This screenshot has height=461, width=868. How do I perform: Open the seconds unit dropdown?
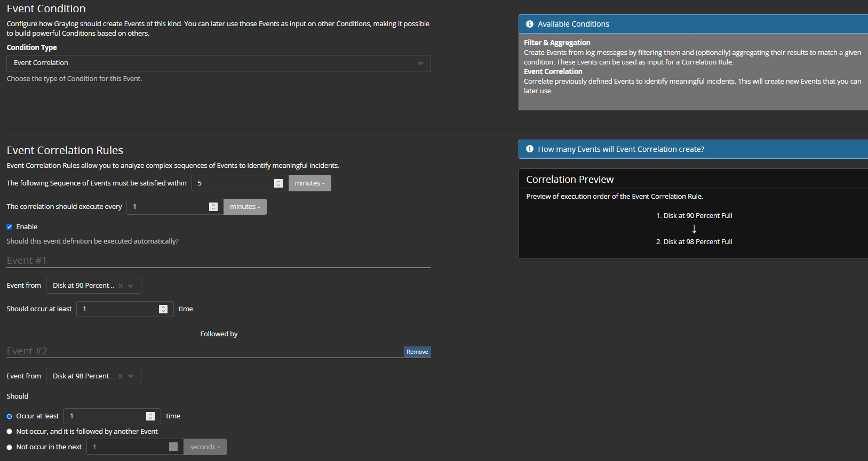tap(205, 447)
